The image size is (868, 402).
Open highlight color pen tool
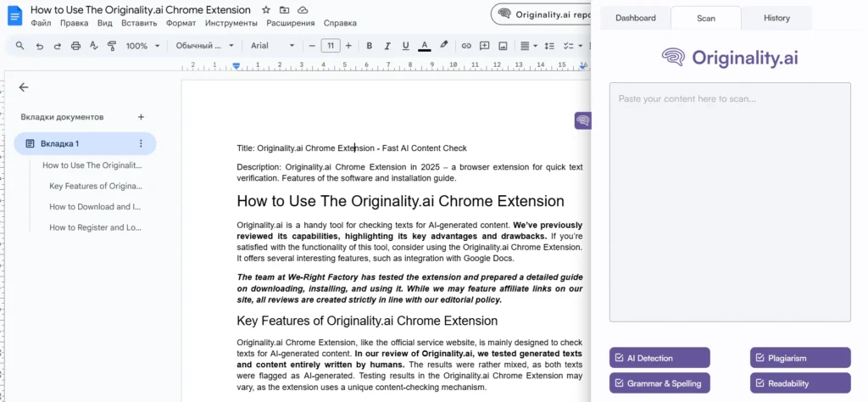click(x=443, y=46)
